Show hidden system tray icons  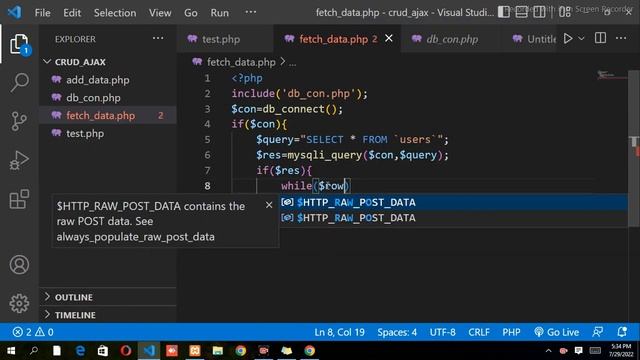click(548, 351)
